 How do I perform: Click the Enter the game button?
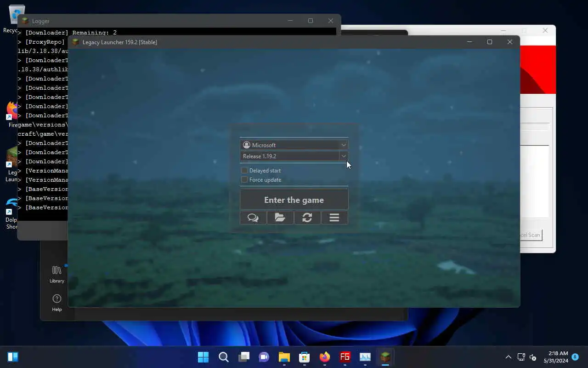[294, 200]
